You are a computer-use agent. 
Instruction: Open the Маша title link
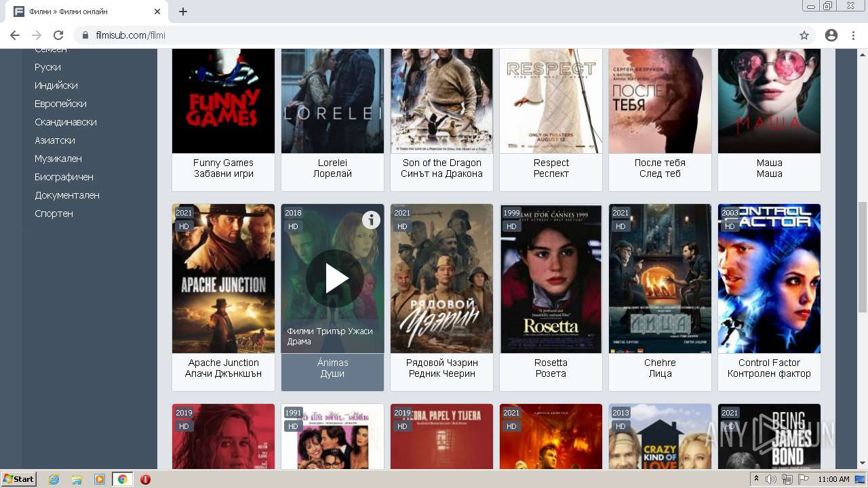(769, 168)
